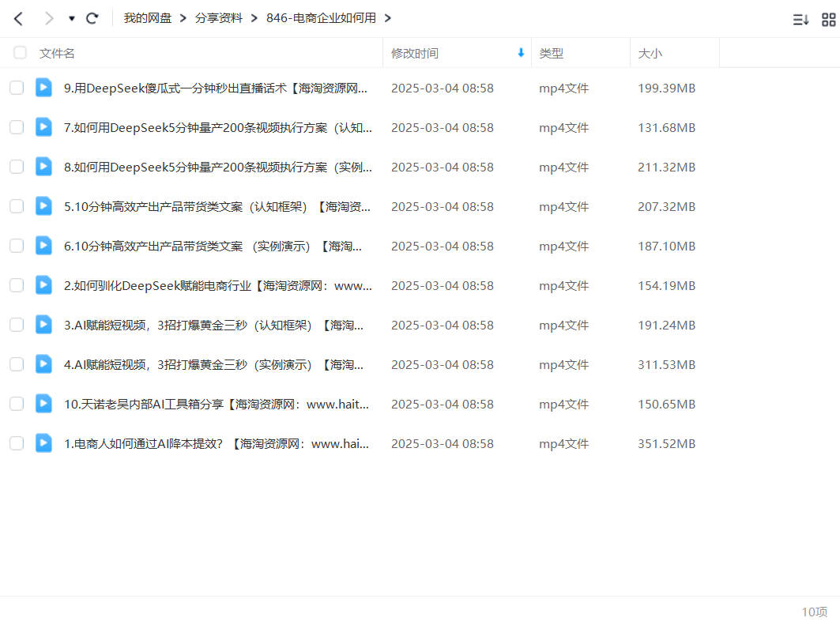This screenshot has width=840, height=625.
Task: Click the 我的网盘 breadcrumb
Action: coord(147,18)
